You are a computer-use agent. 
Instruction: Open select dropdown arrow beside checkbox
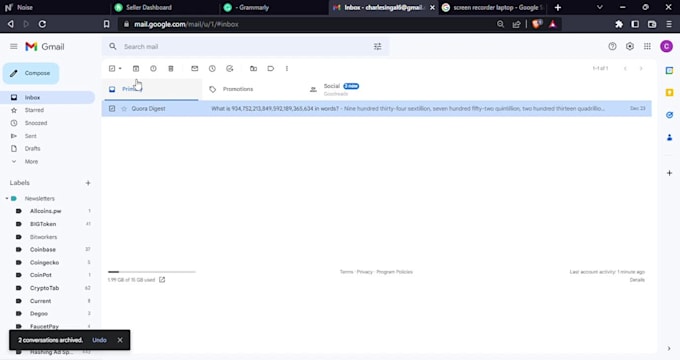120,69
